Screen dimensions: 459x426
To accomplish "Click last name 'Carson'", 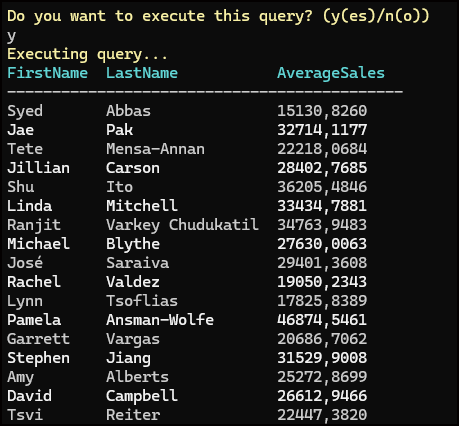I will (x=133, y=168).
